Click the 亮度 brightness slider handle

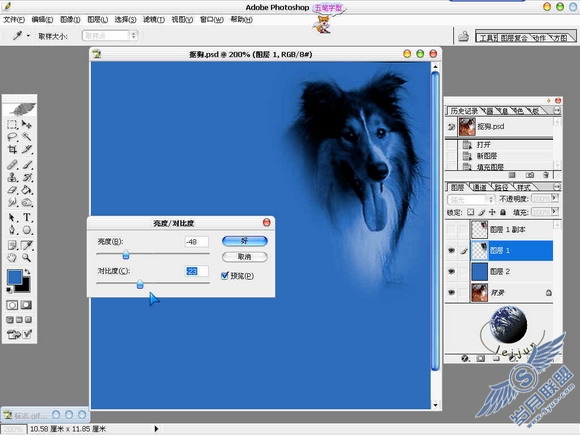click(126, 254)
